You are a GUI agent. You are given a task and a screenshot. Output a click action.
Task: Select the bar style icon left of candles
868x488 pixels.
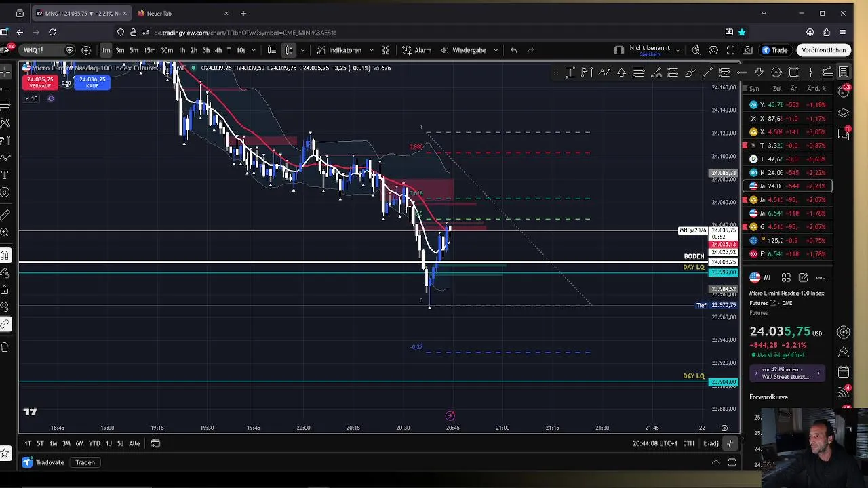coord(271,50)
